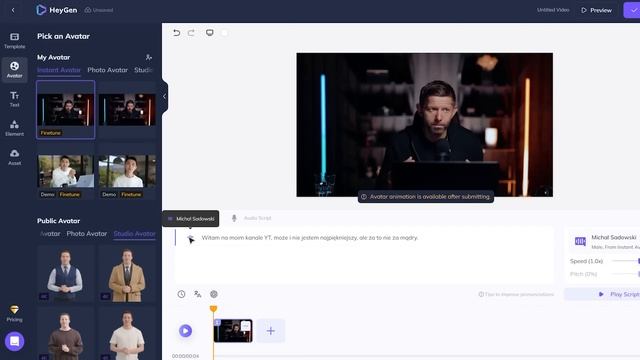Undo the last action
Image resolution: width=640 pixels, height=360 pixels.
(176, 33)
